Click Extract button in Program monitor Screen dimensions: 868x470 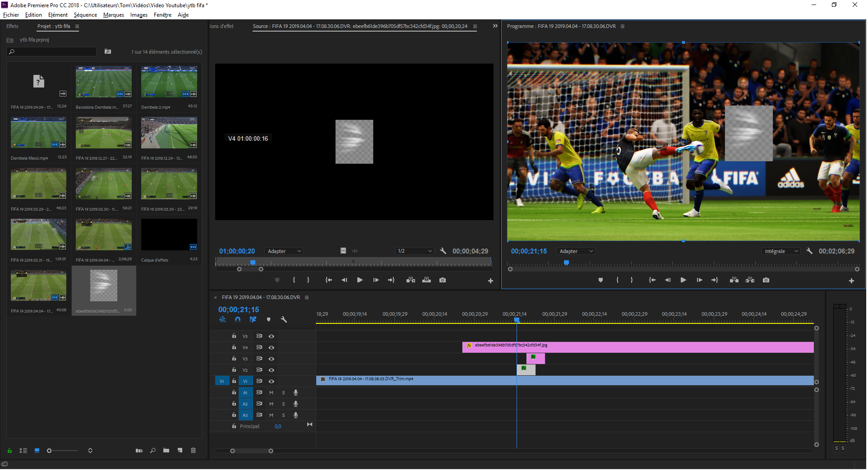click(x=750, y=280)
